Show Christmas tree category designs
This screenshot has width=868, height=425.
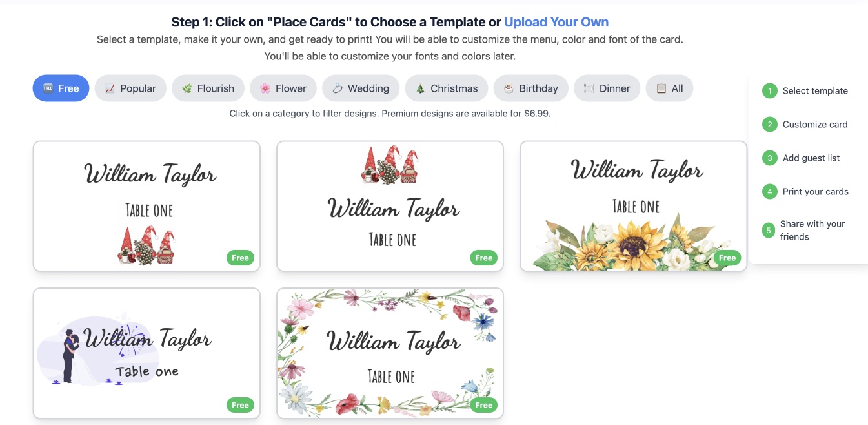[x=447, y=88]
